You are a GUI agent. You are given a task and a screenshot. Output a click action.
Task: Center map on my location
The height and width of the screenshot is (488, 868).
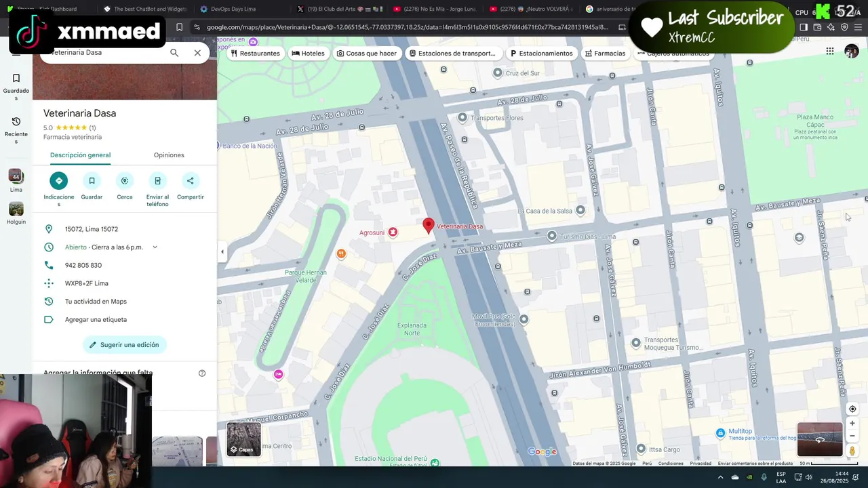pyautogui.click(x=852, y=409)
